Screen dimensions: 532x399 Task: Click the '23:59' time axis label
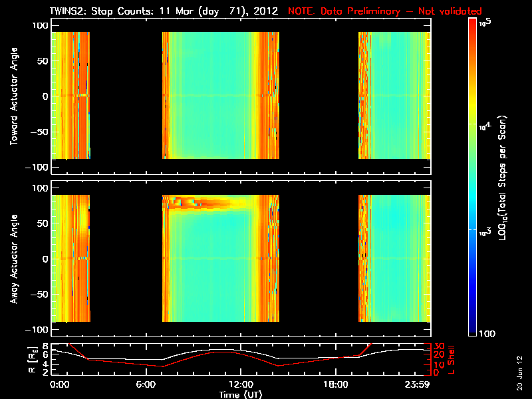418,385
